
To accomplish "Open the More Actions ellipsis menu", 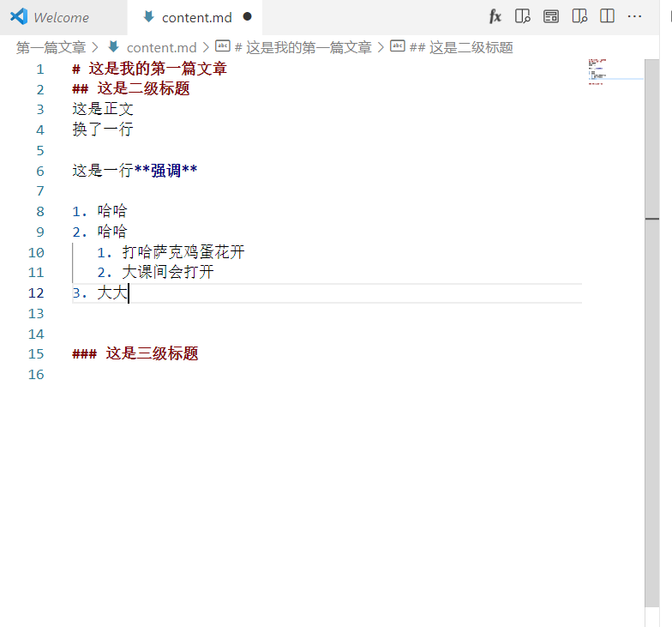I will [634, 16].
